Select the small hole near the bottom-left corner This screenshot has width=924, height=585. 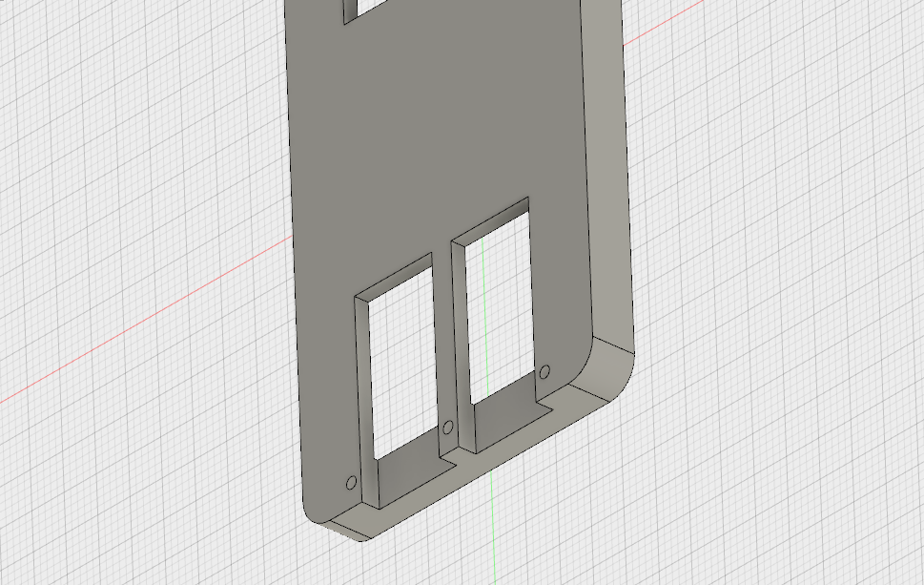coord(351,483)
